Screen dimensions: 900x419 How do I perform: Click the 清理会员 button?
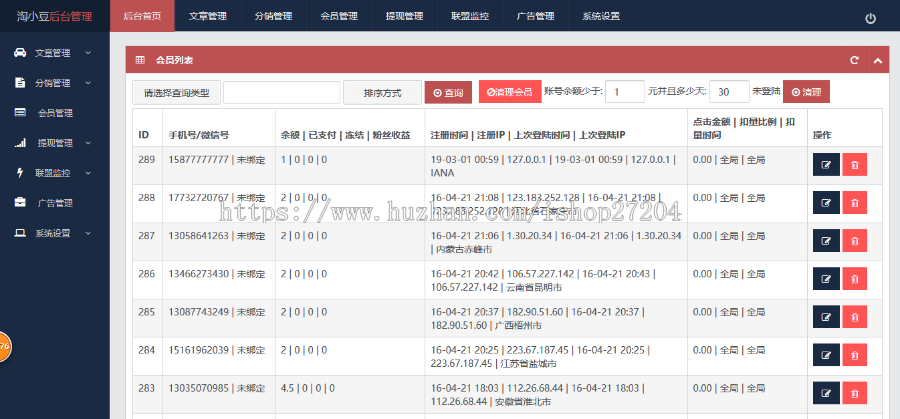(510, 92)
